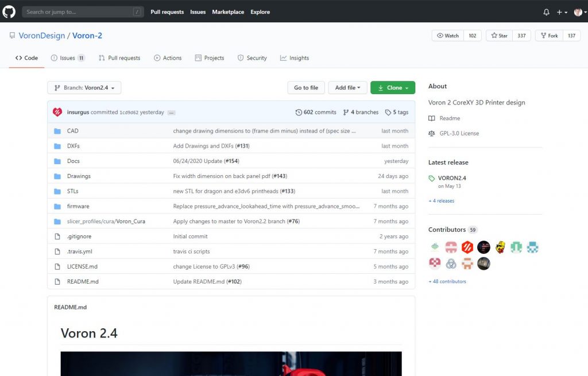The image size is (588, 376).
Task: Open the notifications bell icon
Action: [x=546, y=12]
